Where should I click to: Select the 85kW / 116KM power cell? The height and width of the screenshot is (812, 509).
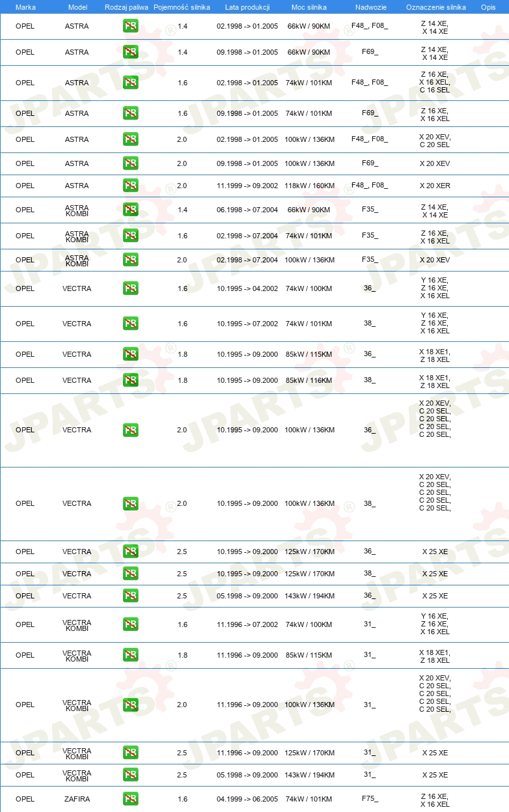pos(309,380)
